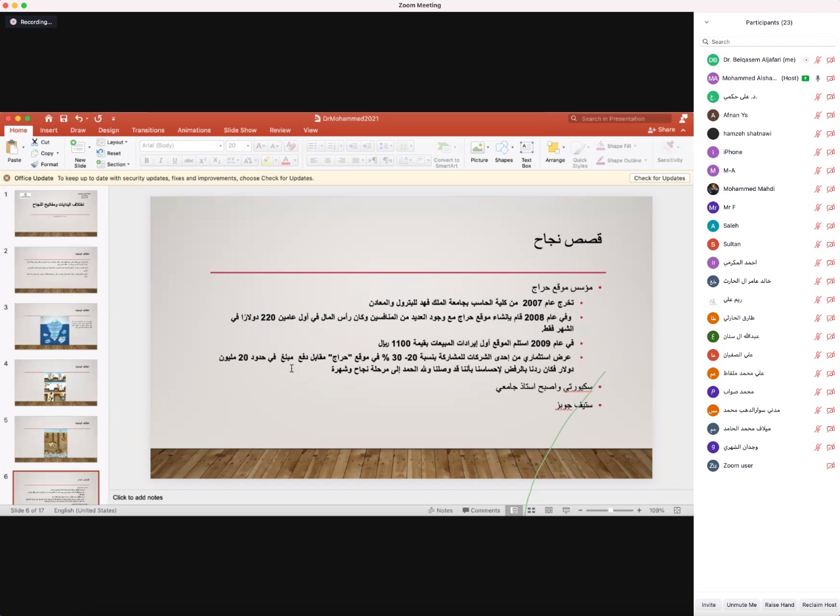Open the Transitions ribbon tab
The height and width of the screenshot is (616, 840).
[148, 130]
